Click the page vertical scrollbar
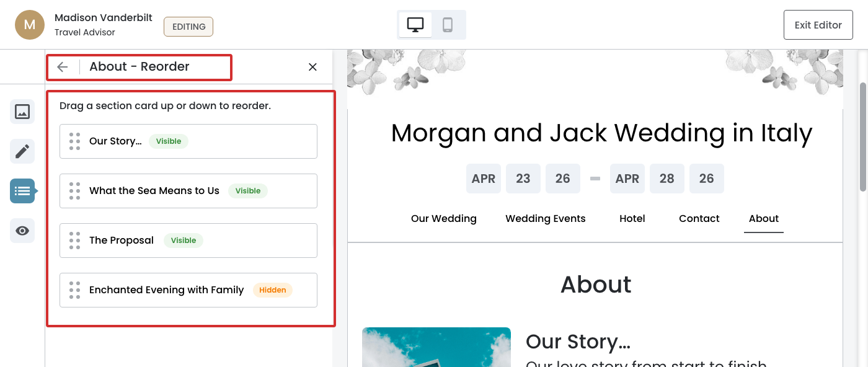 pos(862,136)
